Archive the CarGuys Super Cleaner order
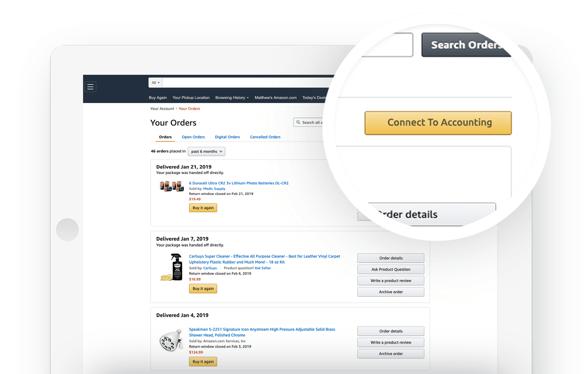This screenshot has height=374, width=588. tap(391, 292)
